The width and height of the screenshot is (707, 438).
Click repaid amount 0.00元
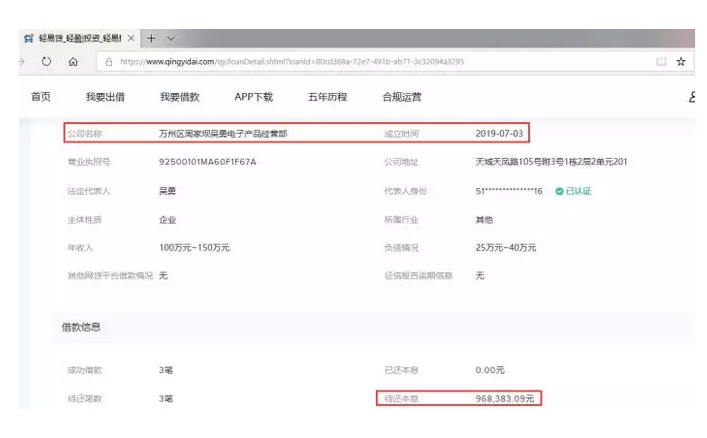[490, 370]
